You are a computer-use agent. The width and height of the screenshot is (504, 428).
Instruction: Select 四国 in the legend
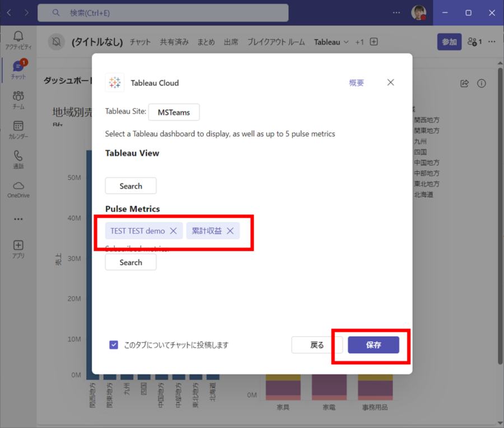[420, 152]
